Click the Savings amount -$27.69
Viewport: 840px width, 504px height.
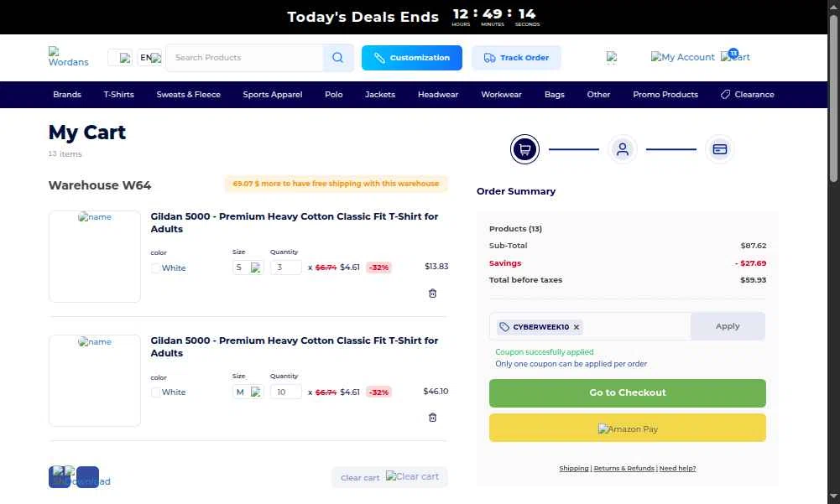click(750, 263)
